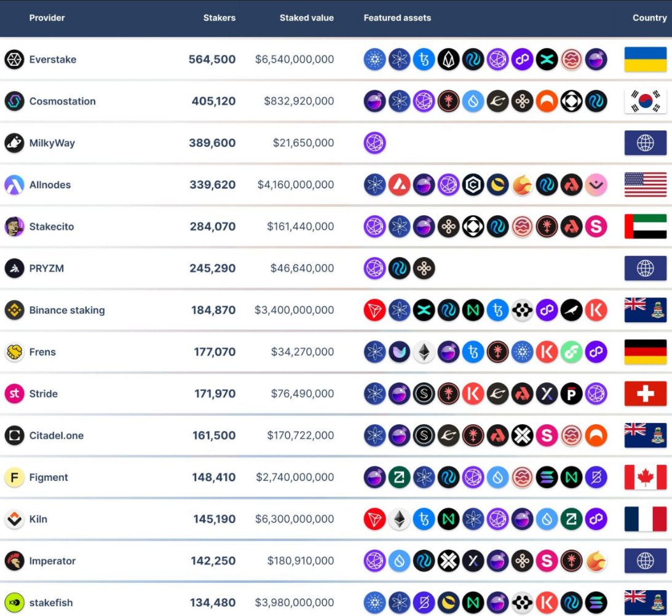Click the Citadel.one provider logo
This screenshot has height=616, width=672.
(x=14, y=435)
